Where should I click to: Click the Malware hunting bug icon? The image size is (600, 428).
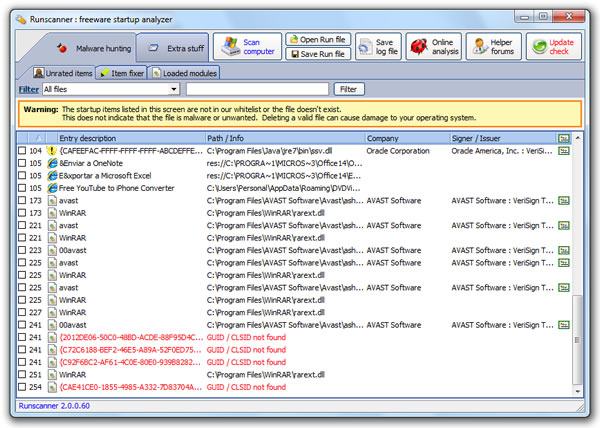pyautogui.click(x=62, y=48)
